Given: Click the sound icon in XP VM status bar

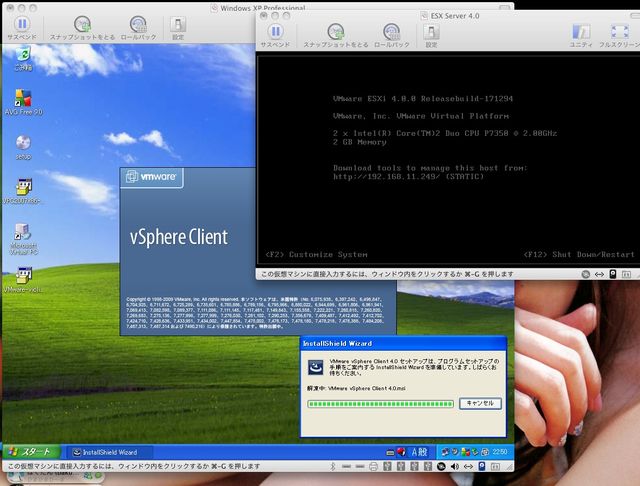Looking at the screenshot, I should (455, 466).
